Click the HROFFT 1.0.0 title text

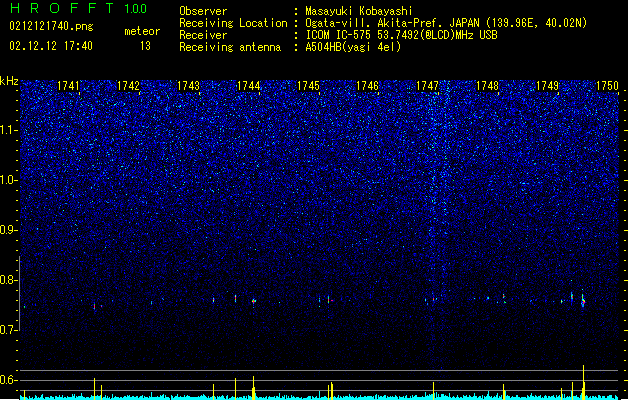pos(78,8)
